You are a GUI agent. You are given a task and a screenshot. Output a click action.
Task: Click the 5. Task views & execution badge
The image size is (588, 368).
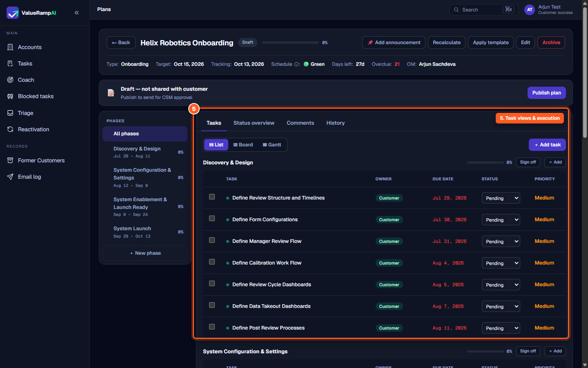pyautogui.click(x=530, y=118)
